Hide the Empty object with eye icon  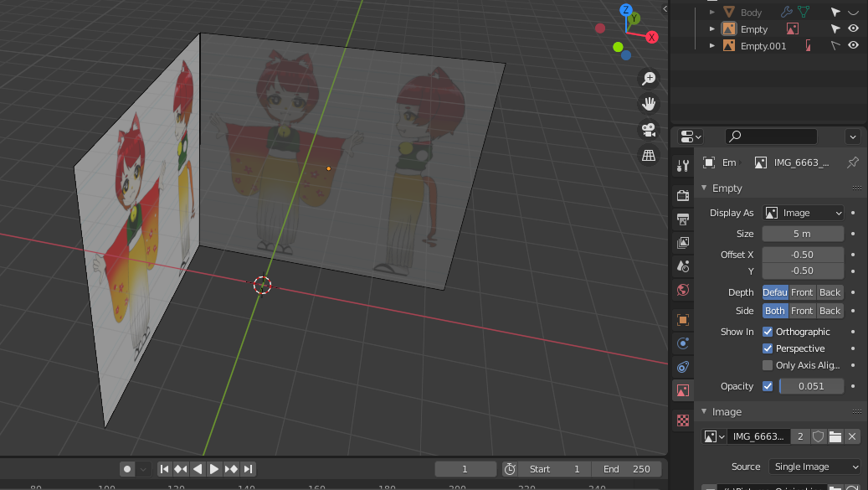[853, 28]
